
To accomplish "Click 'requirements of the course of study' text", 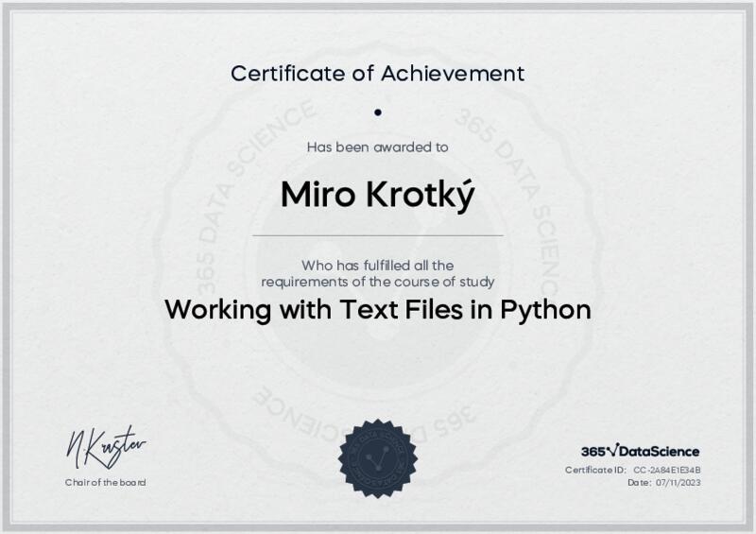I will click(378, 281).
